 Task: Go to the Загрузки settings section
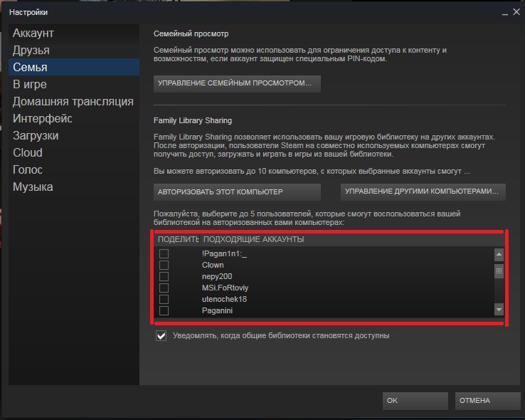tap(74, 135)
